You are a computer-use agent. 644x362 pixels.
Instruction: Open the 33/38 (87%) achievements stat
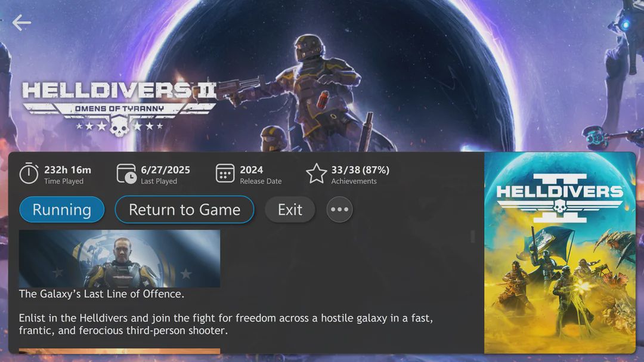[x=360, y=175]
